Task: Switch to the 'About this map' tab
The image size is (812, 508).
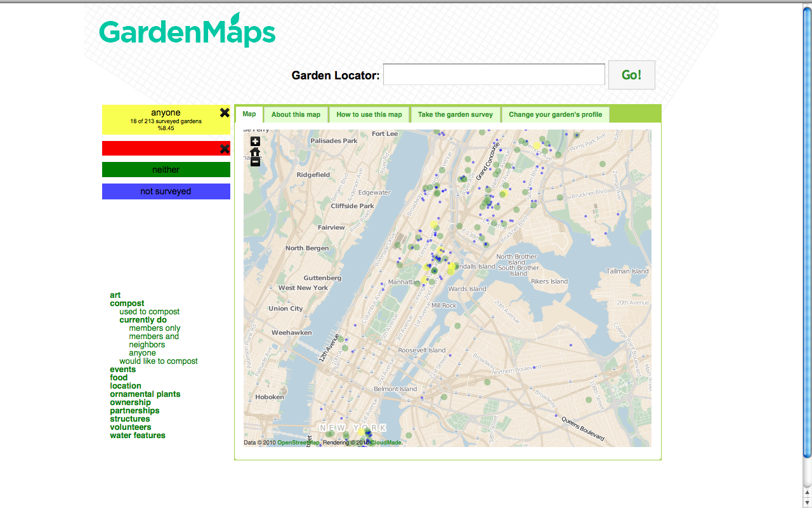Action: coord(296,115)
